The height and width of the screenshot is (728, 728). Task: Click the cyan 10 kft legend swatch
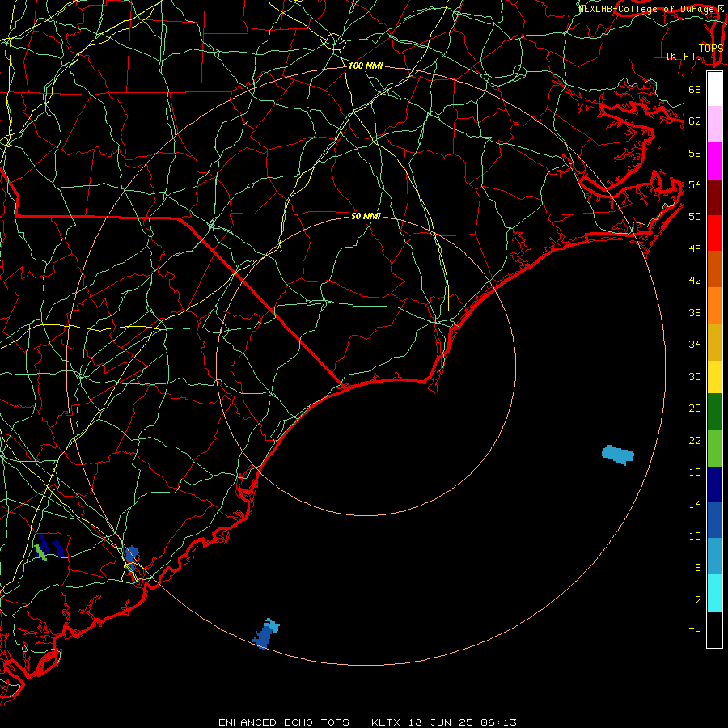tap(714, 592)
